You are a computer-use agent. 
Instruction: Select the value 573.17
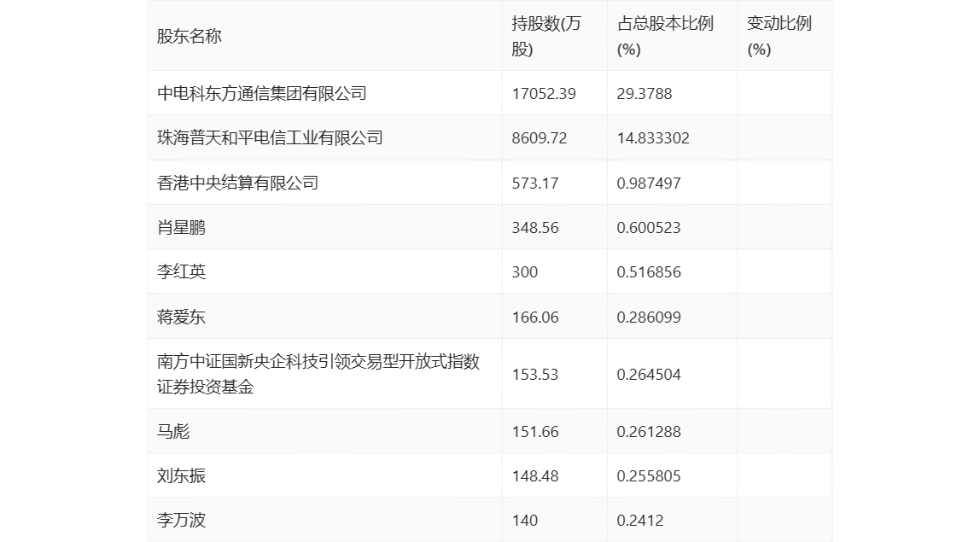click(535, 184)
